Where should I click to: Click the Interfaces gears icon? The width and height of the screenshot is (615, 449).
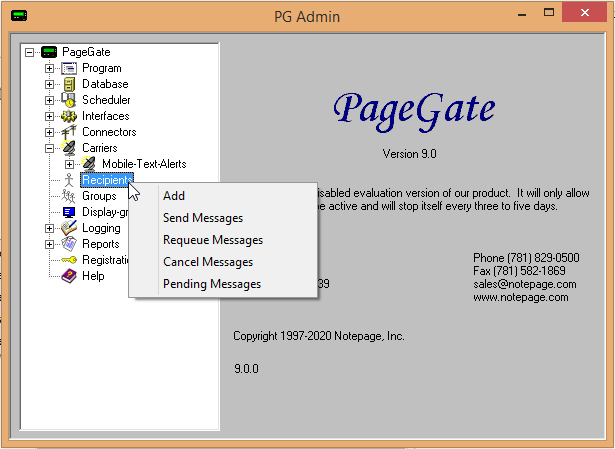[x=69, y=116]
